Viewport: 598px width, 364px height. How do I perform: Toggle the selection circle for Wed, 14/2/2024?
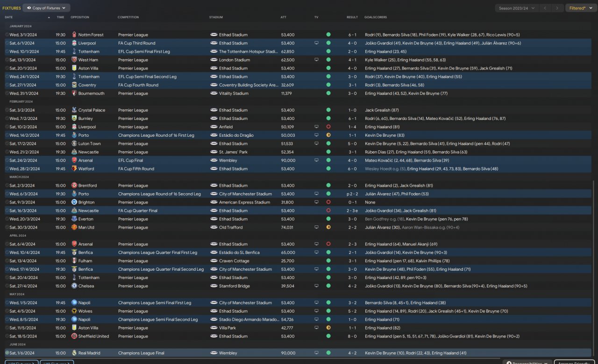click(7, 135)
